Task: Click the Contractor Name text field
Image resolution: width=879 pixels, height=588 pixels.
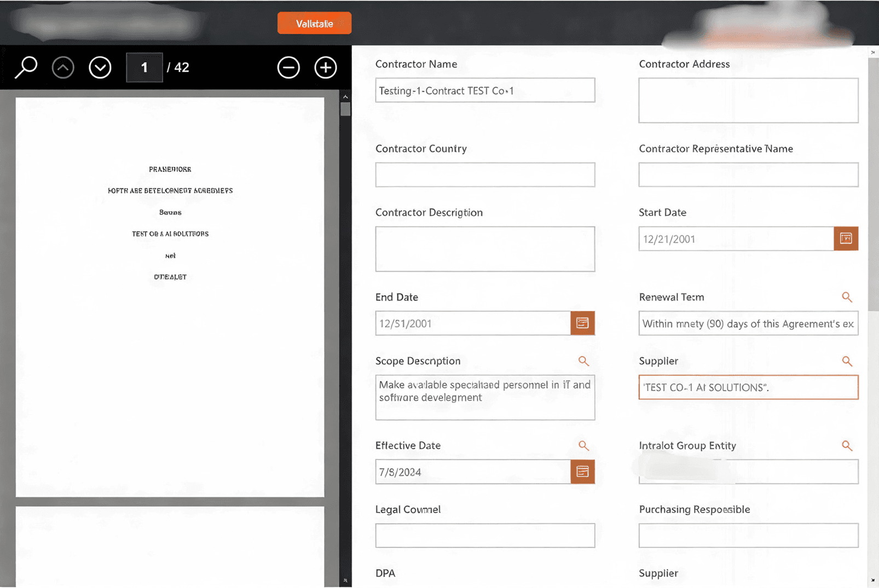Action: pyautogui.click(x=485, y=90)
